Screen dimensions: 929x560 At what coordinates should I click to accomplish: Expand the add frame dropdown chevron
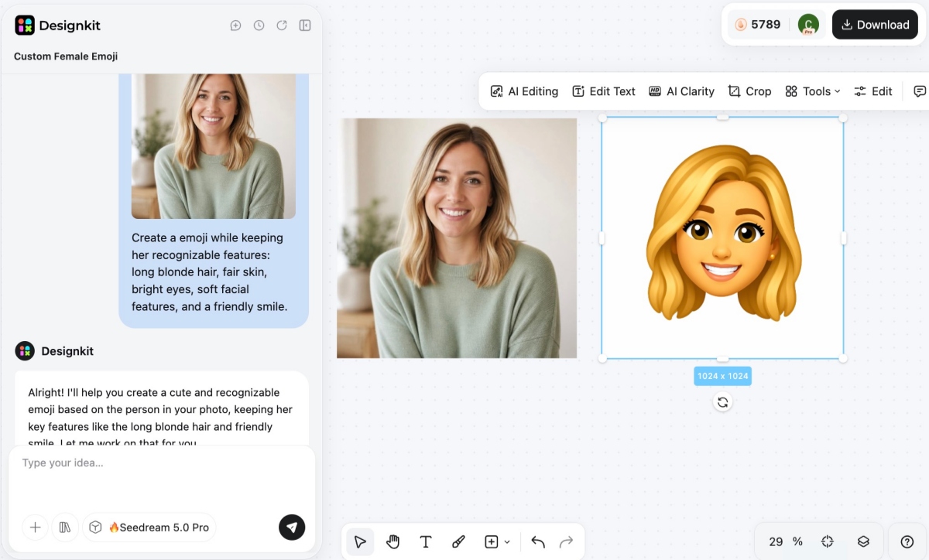pos(507,542)
